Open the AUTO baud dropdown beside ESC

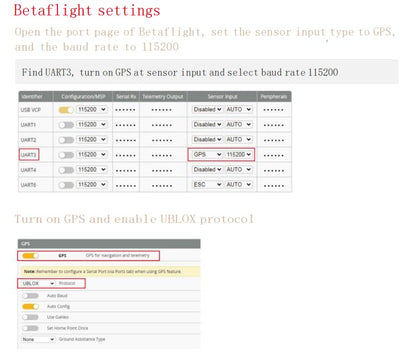pos(238,185)
